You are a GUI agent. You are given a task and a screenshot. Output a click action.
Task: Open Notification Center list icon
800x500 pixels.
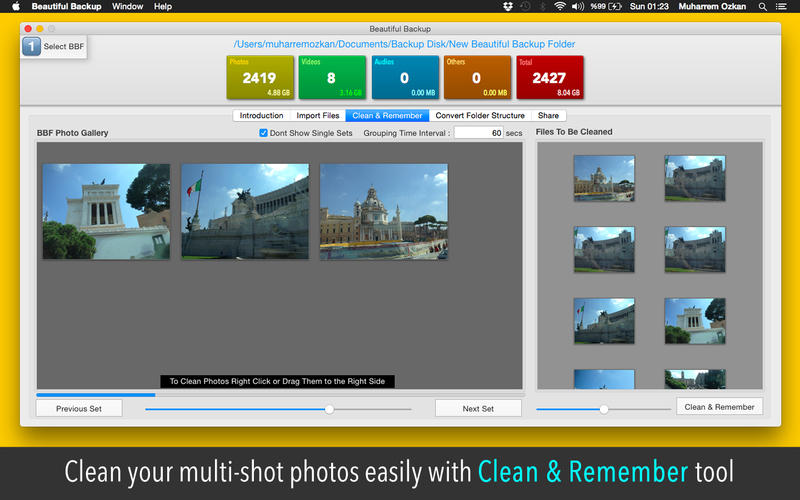(x=781, y=7)
